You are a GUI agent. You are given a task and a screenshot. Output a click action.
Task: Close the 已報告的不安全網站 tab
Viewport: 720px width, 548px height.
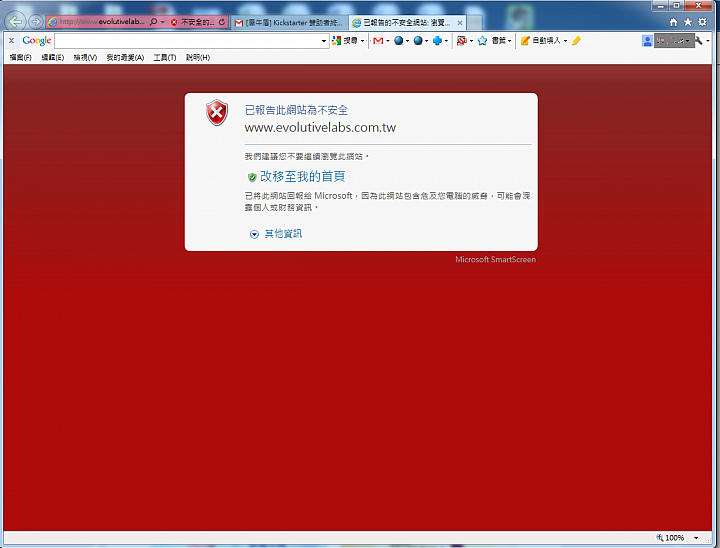pos(460,23)
